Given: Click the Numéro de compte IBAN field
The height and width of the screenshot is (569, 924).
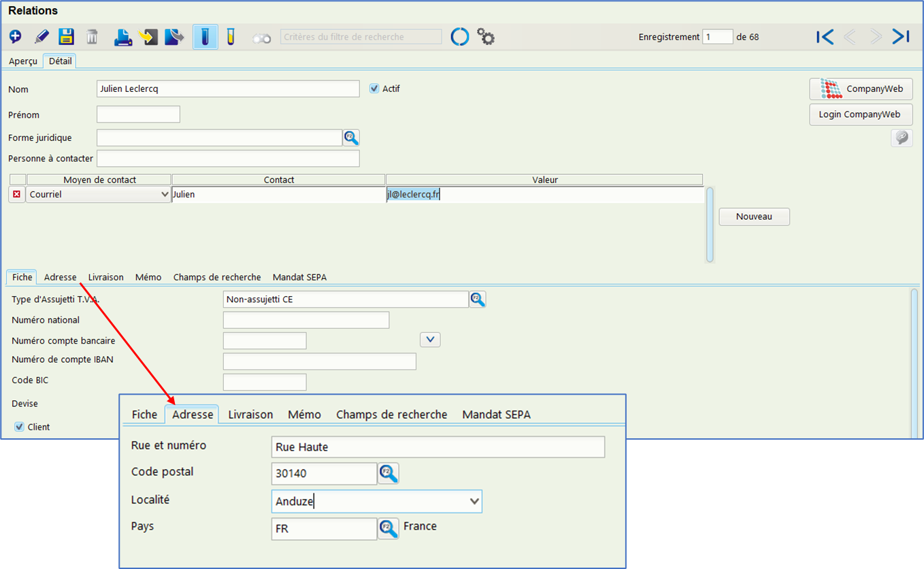Looking at the screenshot, I should pyautogui.click(x=320, y=361).
